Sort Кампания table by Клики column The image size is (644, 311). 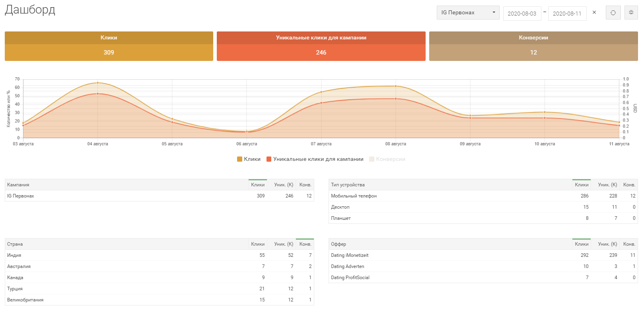click(x=257, y=185)
